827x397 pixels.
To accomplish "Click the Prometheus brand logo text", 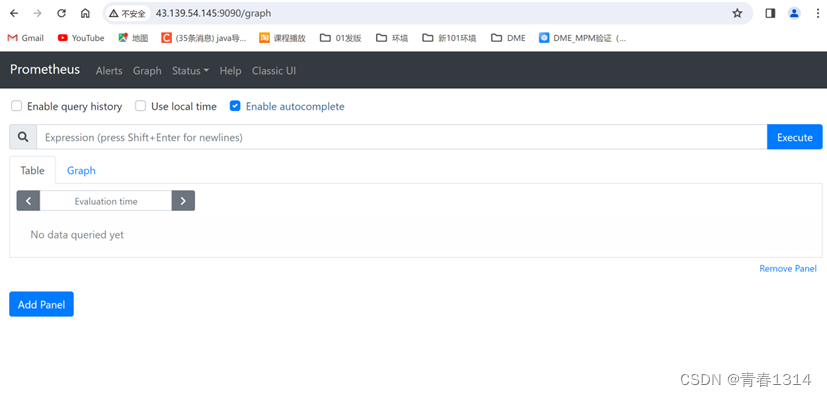I will pos(45,70).
